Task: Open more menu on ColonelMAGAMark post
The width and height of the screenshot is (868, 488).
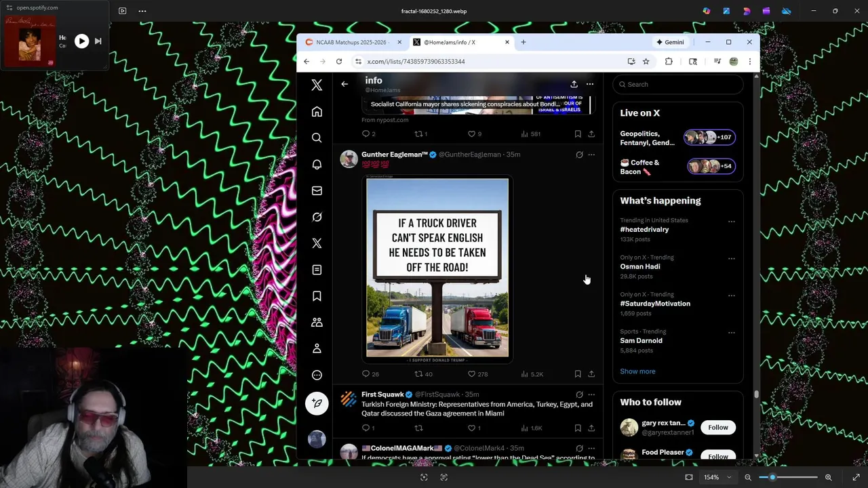Action: 591,448
